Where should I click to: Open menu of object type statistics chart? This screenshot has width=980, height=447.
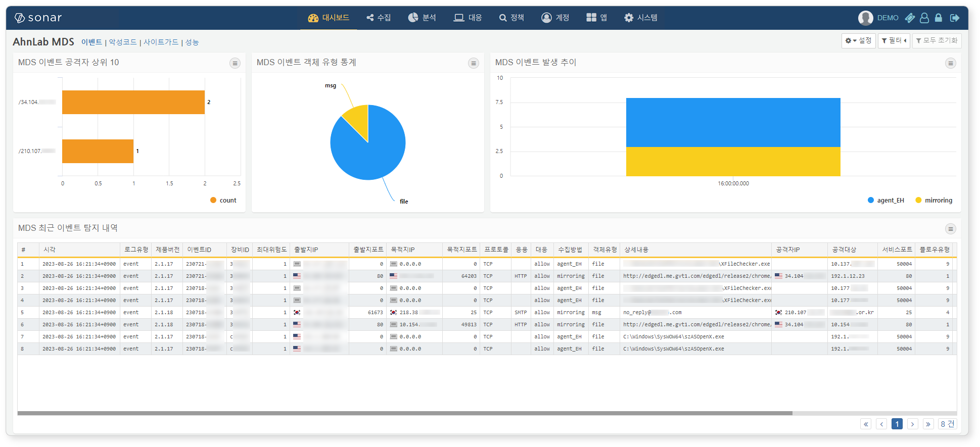click(x=474, y=63)
